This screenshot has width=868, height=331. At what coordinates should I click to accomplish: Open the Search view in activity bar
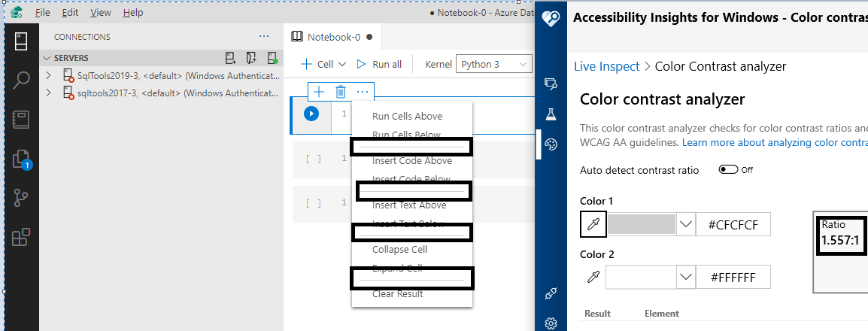21,80
